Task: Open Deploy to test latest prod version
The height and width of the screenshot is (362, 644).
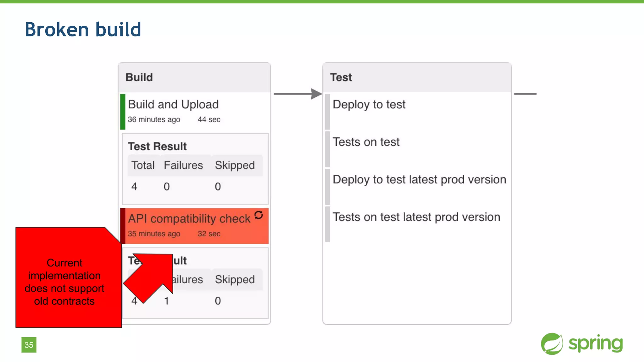Action: tap(419, 180)
